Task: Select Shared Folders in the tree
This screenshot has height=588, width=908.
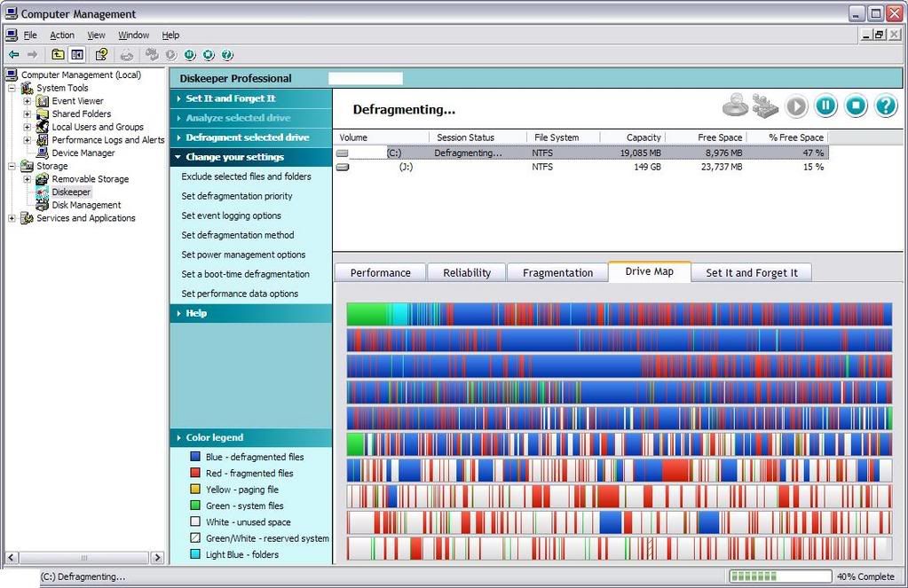Action: point(81,114)
